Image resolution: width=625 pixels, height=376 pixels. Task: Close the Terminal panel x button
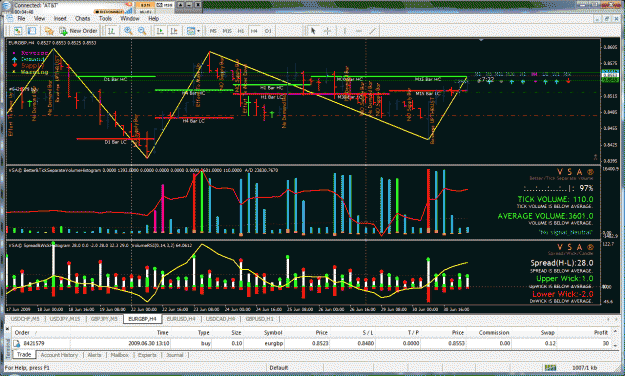(x=8, y=329)
